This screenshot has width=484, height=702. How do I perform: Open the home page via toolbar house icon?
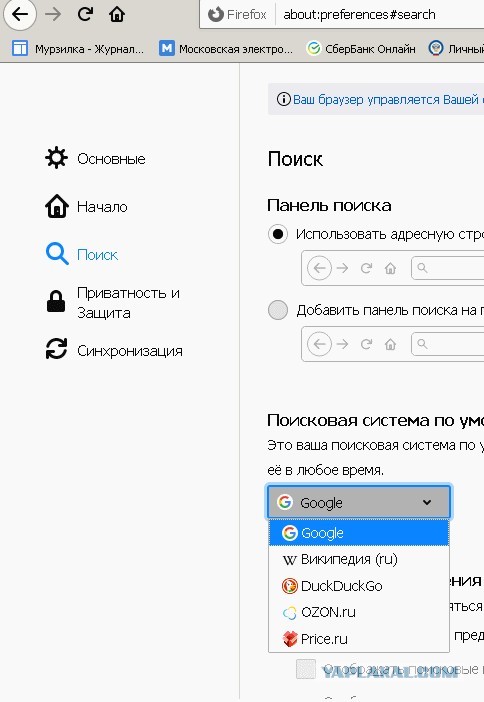(x=117, y=14)
